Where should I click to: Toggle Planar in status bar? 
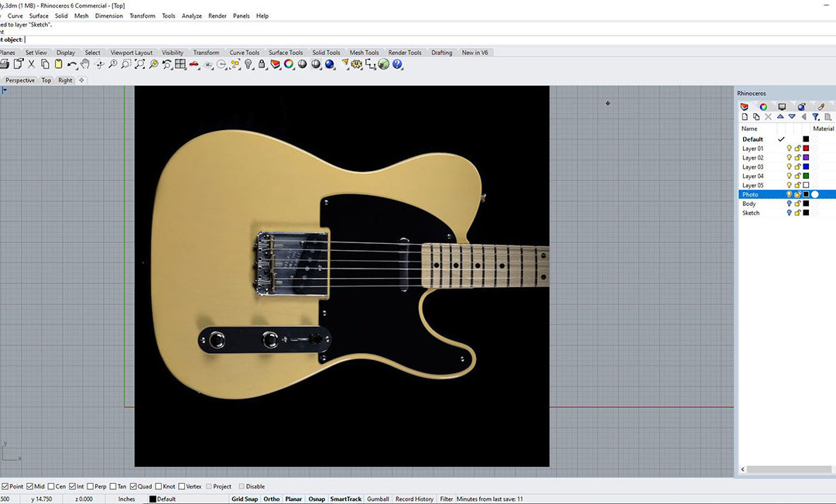293,499
